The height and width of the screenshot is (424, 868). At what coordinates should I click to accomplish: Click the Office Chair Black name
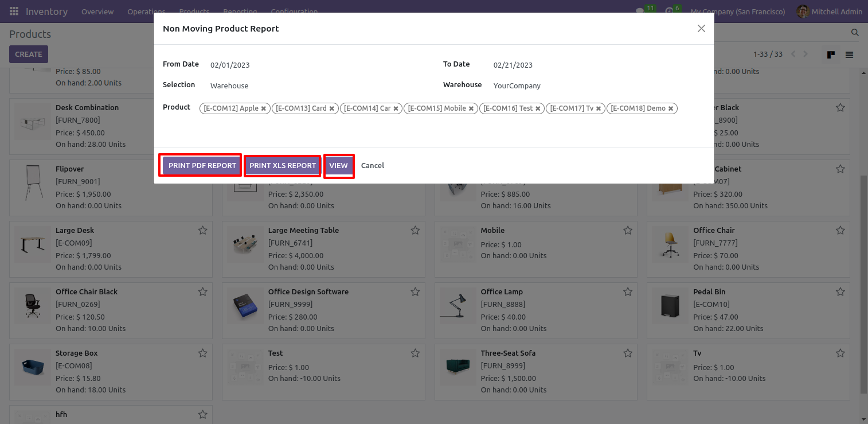[87, 291]
